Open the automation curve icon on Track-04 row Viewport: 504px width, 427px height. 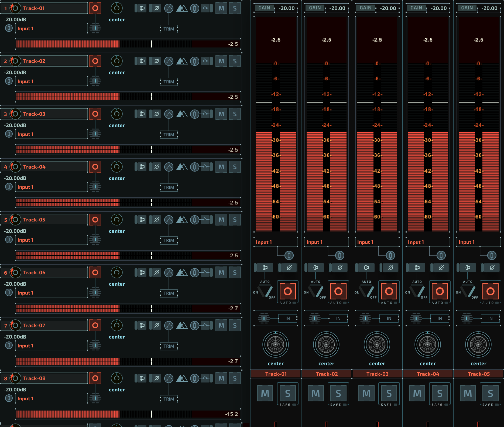pos(169,167)
